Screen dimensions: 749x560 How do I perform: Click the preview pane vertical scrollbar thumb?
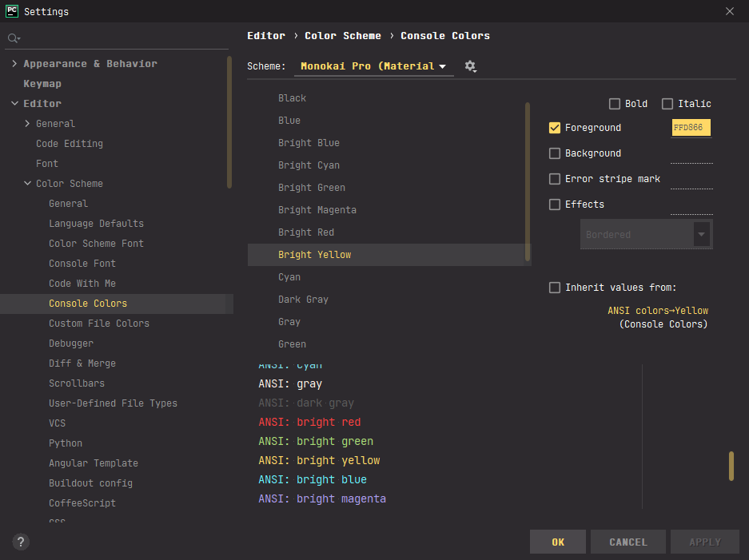point(731,466)
